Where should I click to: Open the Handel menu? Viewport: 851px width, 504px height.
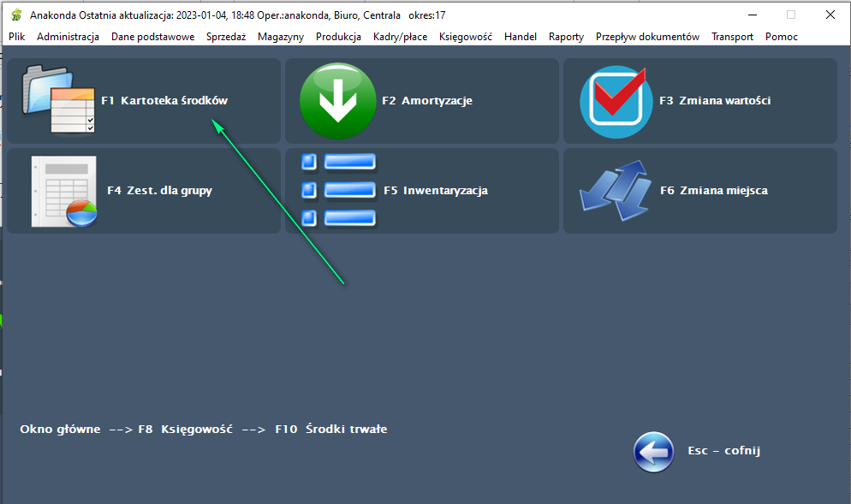(521, 36)
